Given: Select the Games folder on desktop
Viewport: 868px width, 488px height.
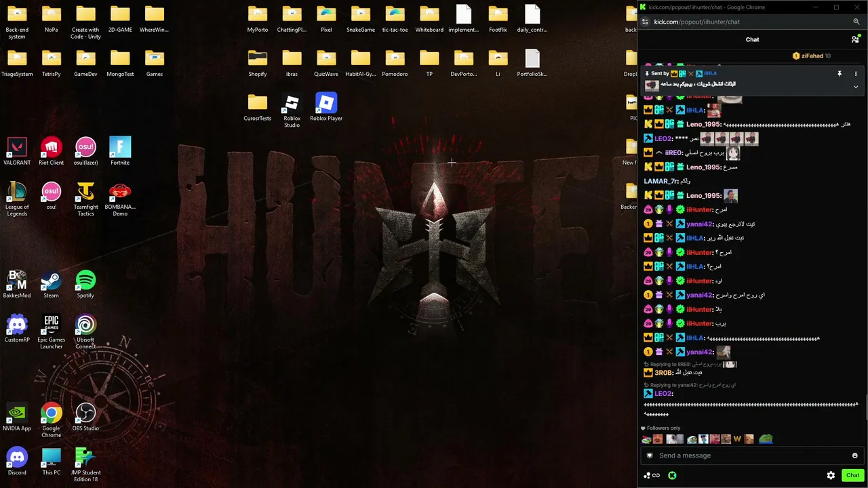Looking at the screenshot, I should click(x=154, y=63).
